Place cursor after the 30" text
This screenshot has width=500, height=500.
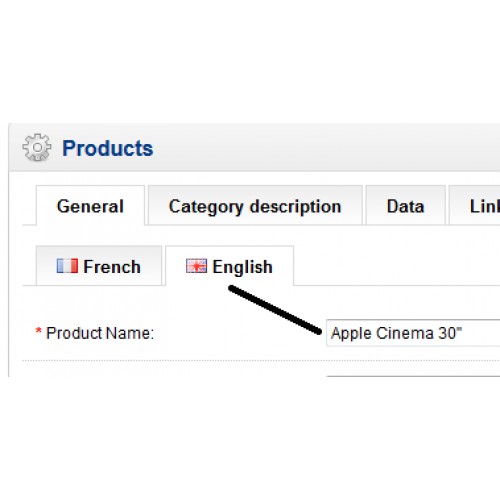pos(463,333)
